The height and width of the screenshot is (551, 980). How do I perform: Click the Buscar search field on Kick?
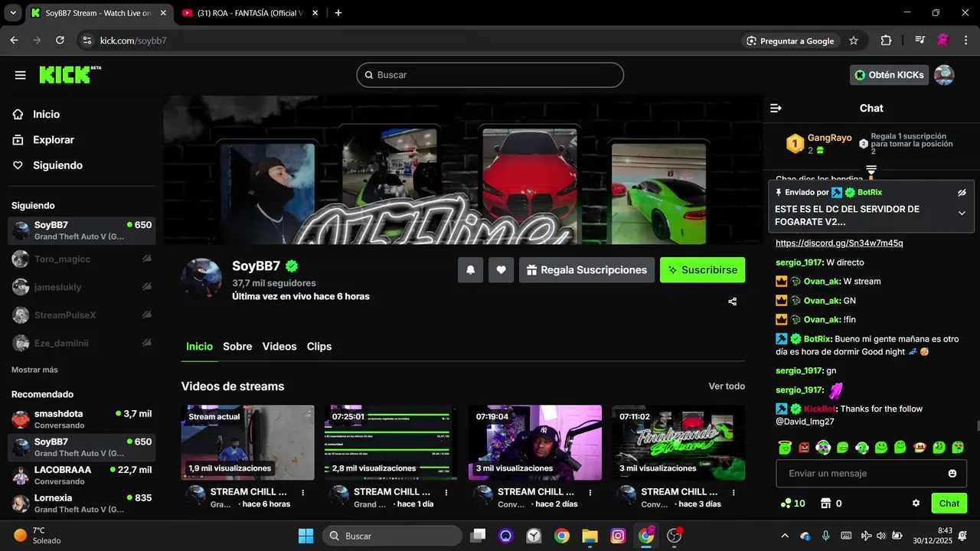pos(490,75)
